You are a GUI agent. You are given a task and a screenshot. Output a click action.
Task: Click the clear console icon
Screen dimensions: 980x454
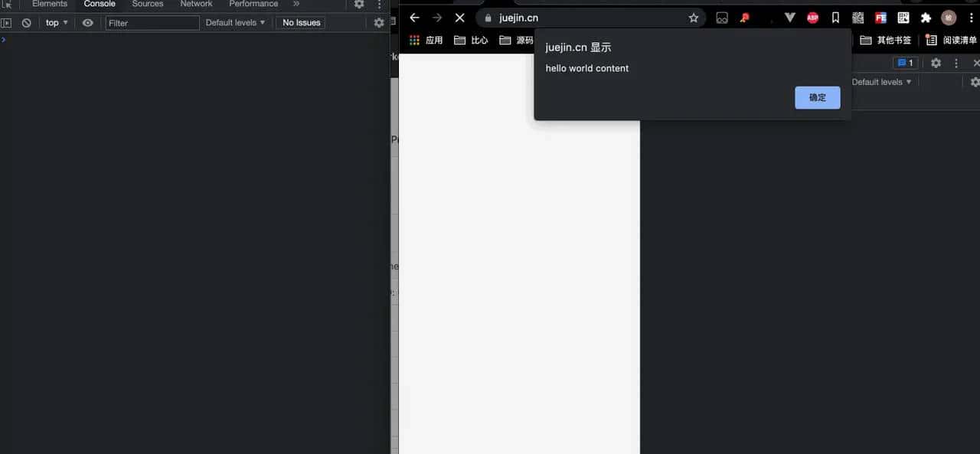pyautogui.click(x=26, y=23)
